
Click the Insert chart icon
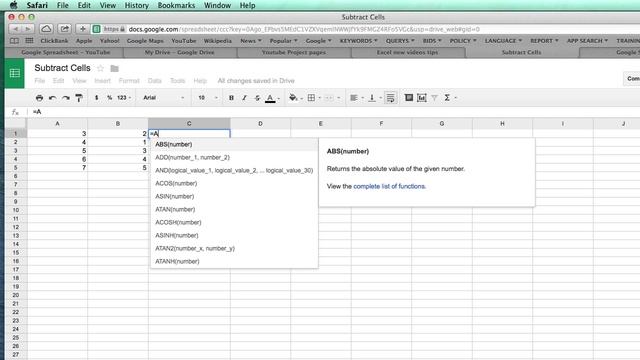click(x=422, y=98)
